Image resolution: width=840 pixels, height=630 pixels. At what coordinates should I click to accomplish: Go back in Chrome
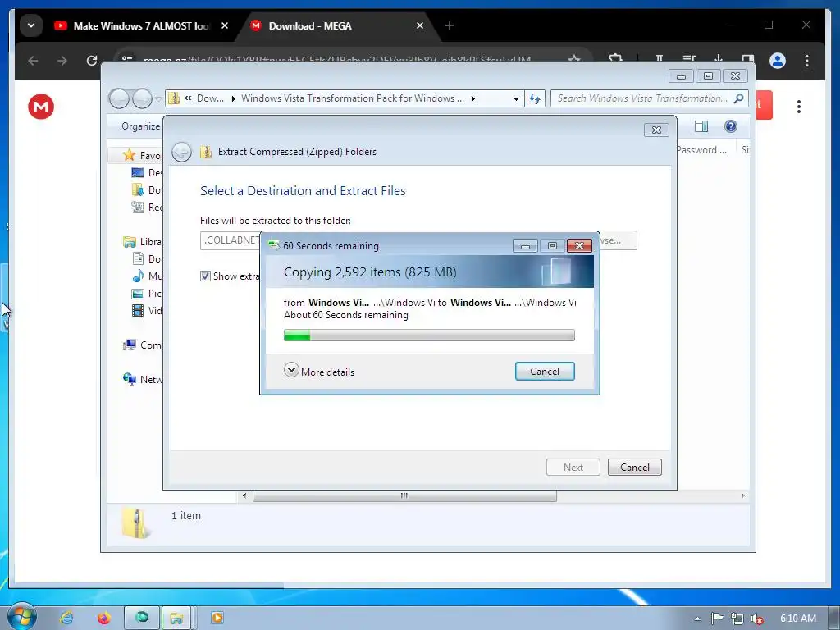[x=33, y=61]
